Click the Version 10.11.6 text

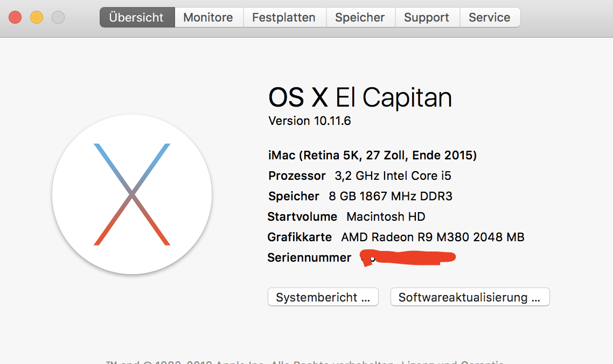[x=310, y=121]
